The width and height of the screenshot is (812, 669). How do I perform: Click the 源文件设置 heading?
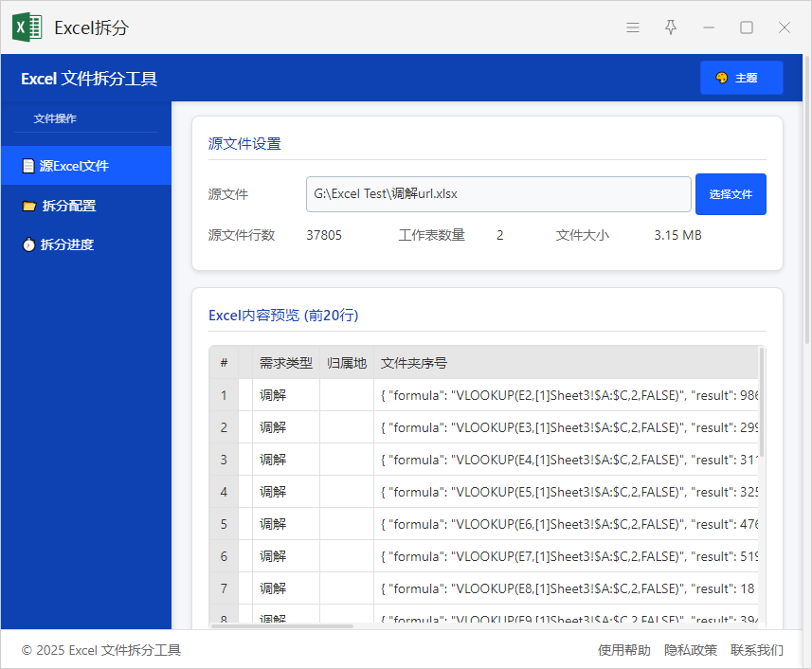click(244, 143)
